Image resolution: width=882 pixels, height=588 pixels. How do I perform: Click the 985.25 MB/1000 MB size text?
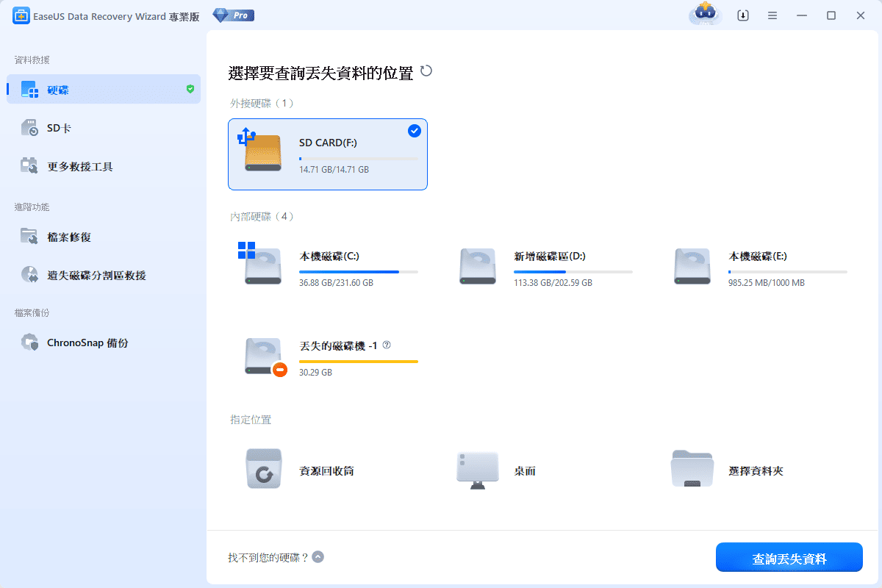point(767,283)
